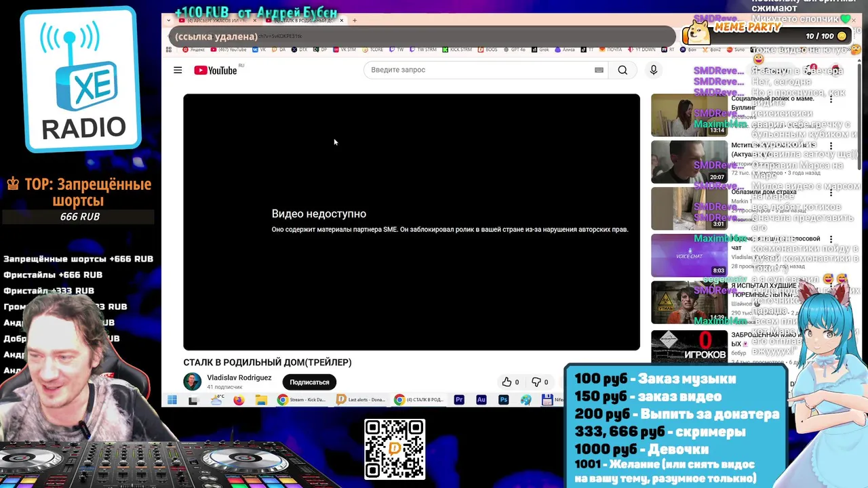Open File Explorer from the taskbar
Image resolution: width=868 pixels, height=488 pixels.
(x=261, y=401)
